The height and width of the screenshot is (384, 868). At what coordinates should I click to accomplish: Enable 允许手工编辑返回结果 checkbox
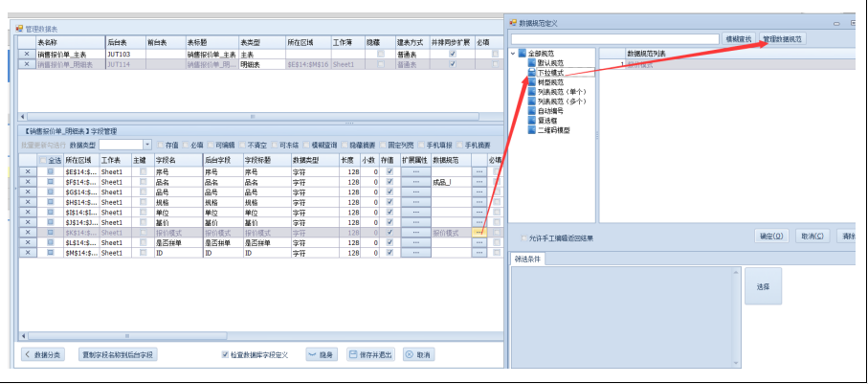(522, 237)
